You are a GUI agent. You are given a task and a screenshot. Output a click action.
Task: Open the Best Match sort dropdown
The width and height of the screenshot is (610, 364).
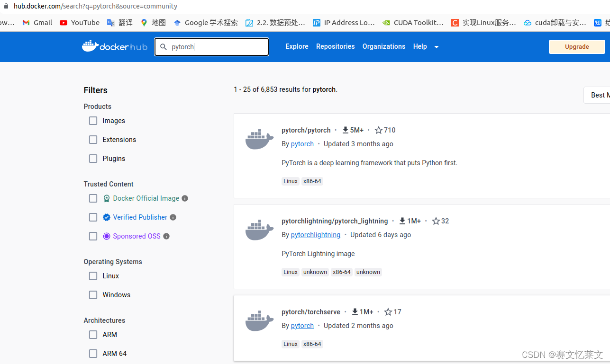click(x=597, y=95)
